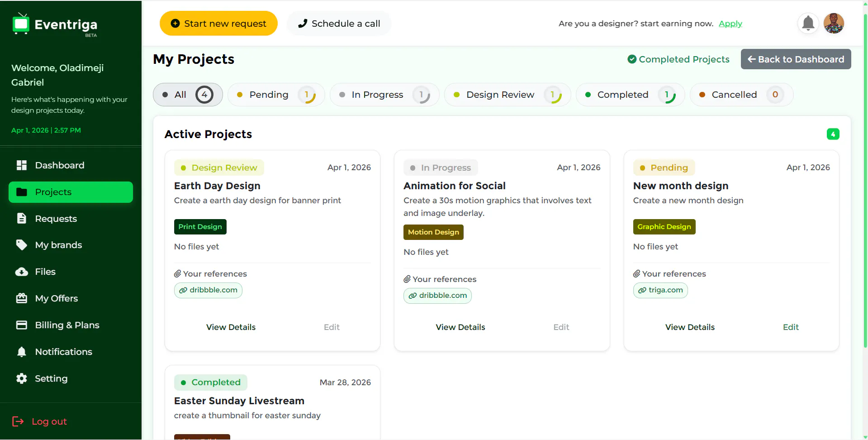Select the All filter tab
This screenshot has width=868, height=440.
click(x=188, y=95)
